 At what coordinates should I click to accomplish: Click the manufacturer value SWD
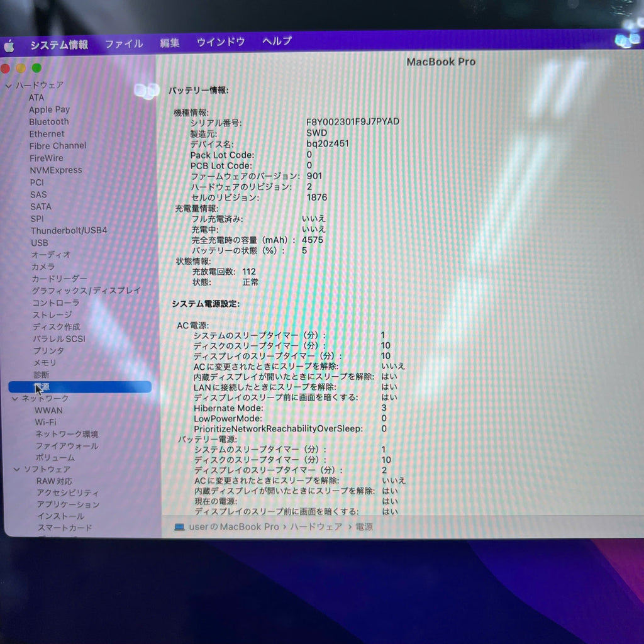pyautogui.click(x=317, y=133)
